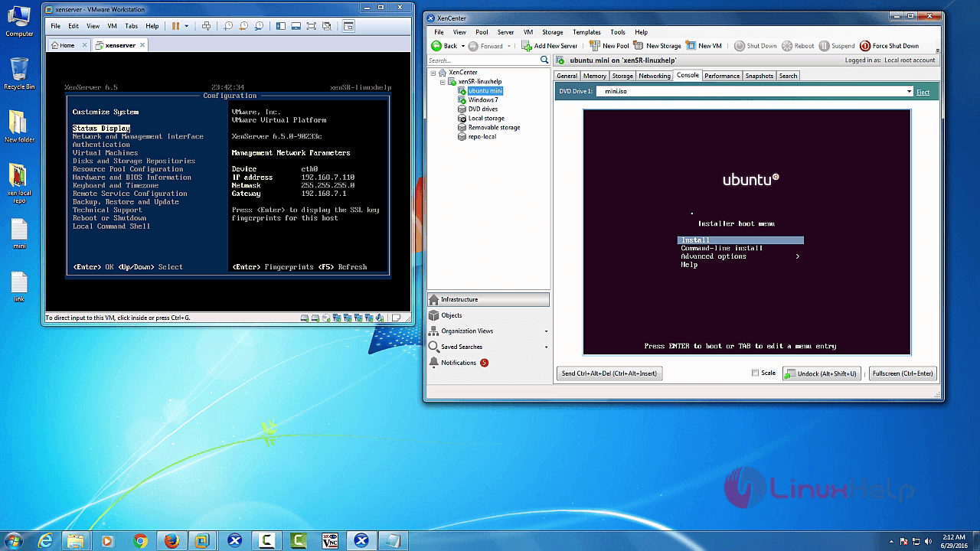Open Notifications in XenCenter
Screen dimensions: 980x551
(488, 363)
